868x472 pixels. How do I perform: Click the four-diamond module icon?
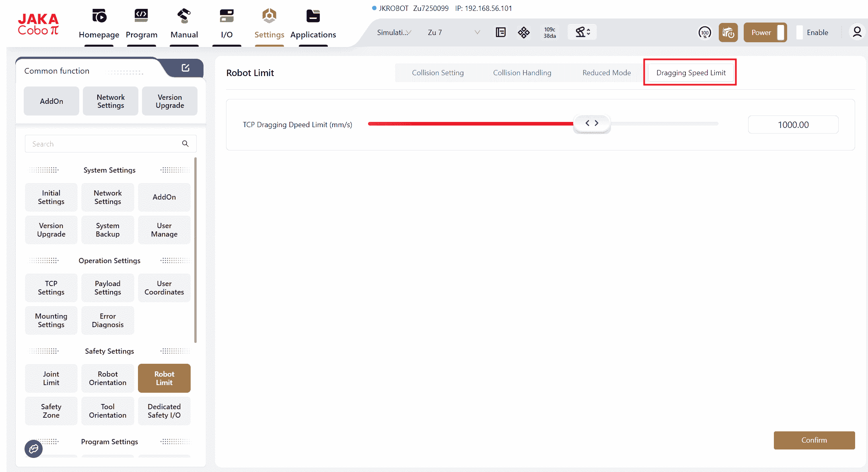[x=523, y=32]
